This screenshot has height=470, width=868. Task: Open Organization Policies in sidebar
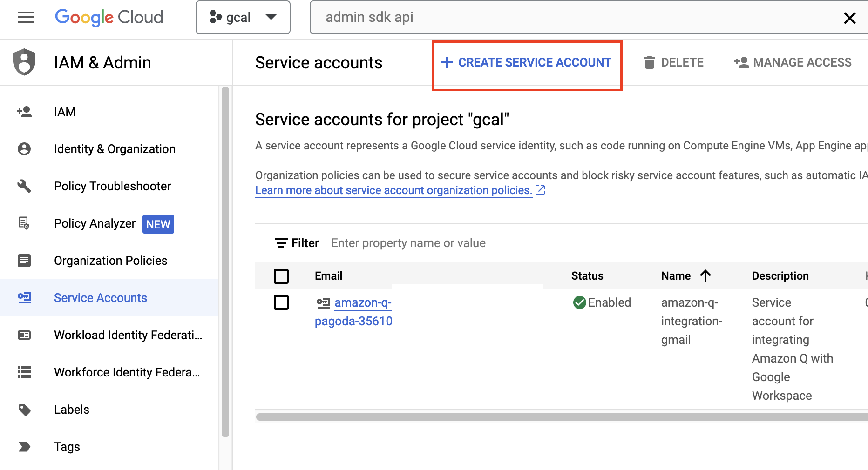coord(110,261)
